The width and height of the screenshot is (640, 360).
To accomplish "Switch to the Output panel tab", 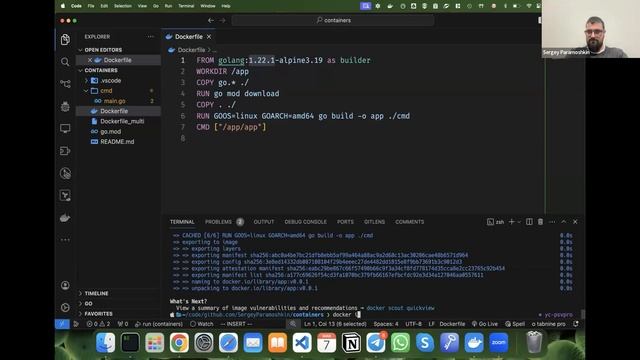I will (x=264, y=222).
